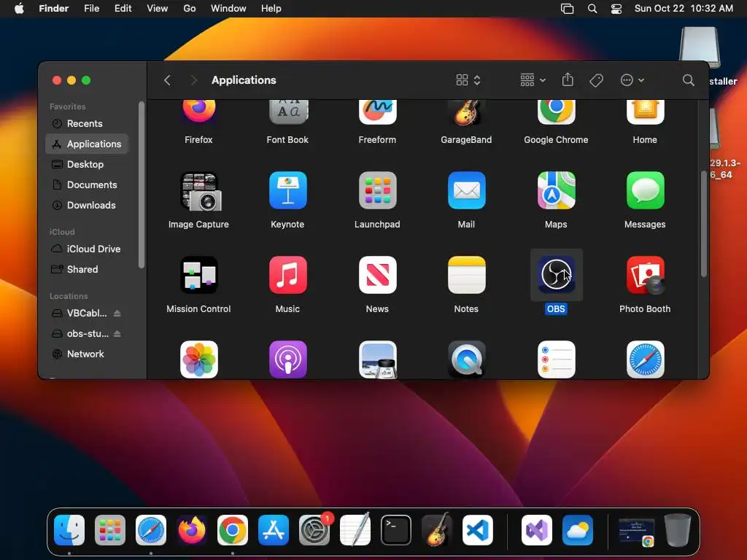Open the Apple menu
747x560 pixels.
tap(19, 9)
